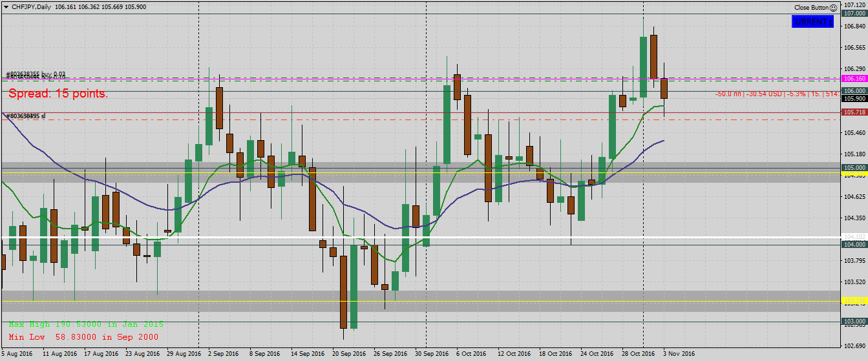868x361 pixels.
Task: Click the Close Button label
Action: 812,8
